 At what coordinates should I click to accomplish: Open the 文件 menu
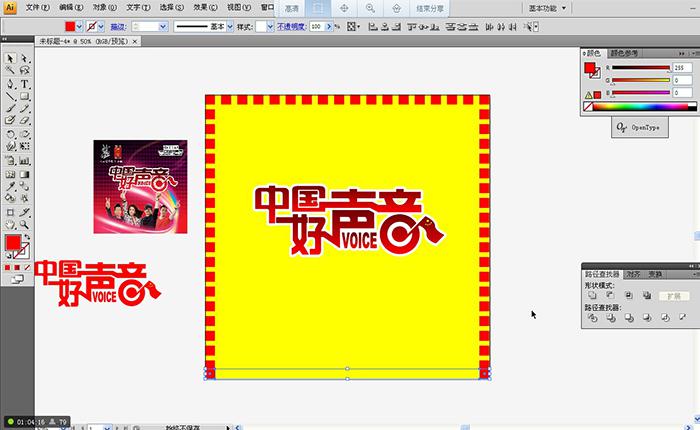[38, 8]
